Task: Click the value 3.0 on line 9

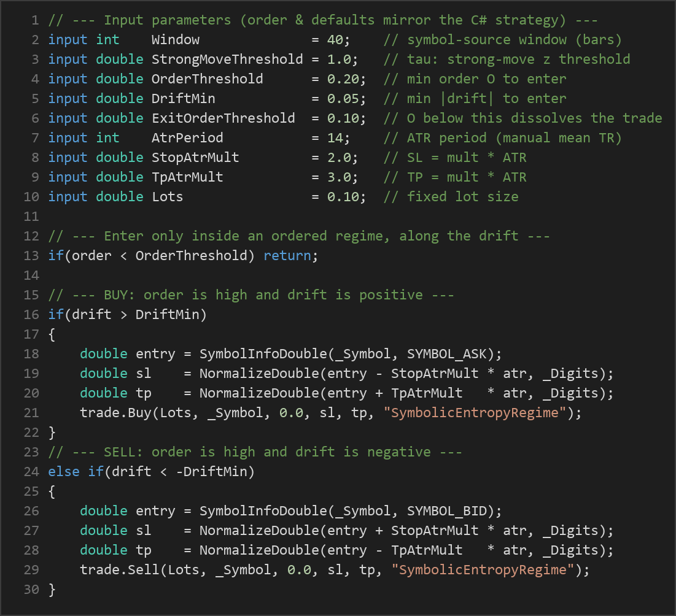Action: (339, 177)
